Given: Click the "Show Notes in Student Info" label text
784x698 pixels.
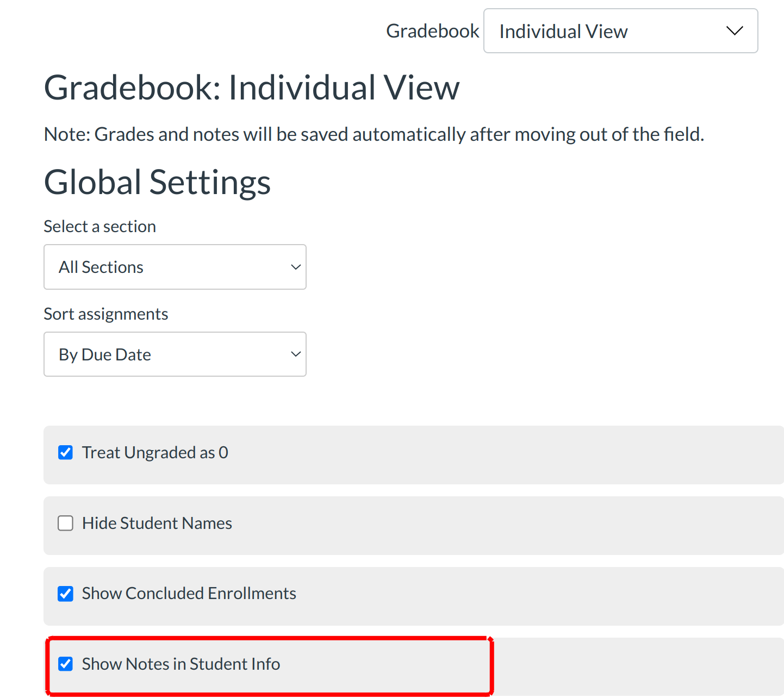Looking at the screenshot, I should (181, 664).
